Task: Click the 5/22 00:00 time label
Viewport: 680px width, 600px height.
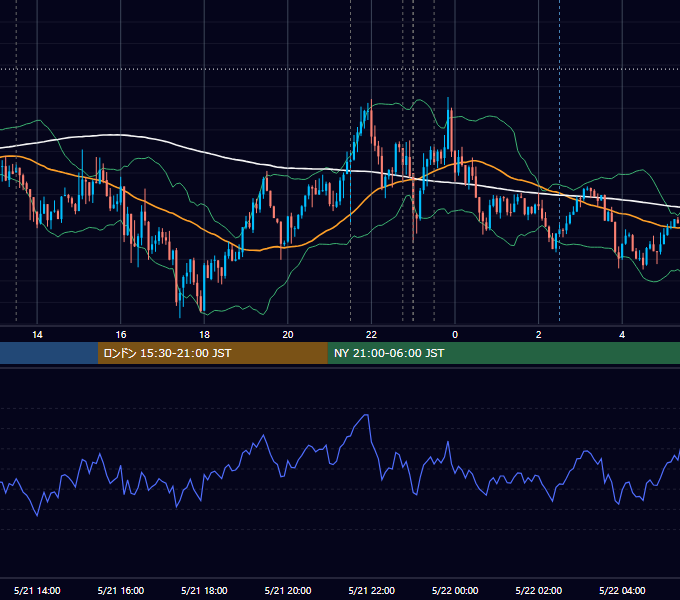Action: 455,590
